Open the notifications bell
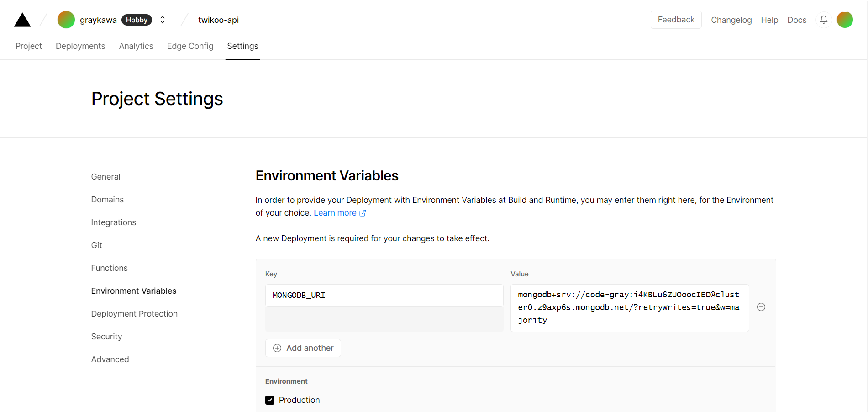The image size is (868, 412). (823, 20)
